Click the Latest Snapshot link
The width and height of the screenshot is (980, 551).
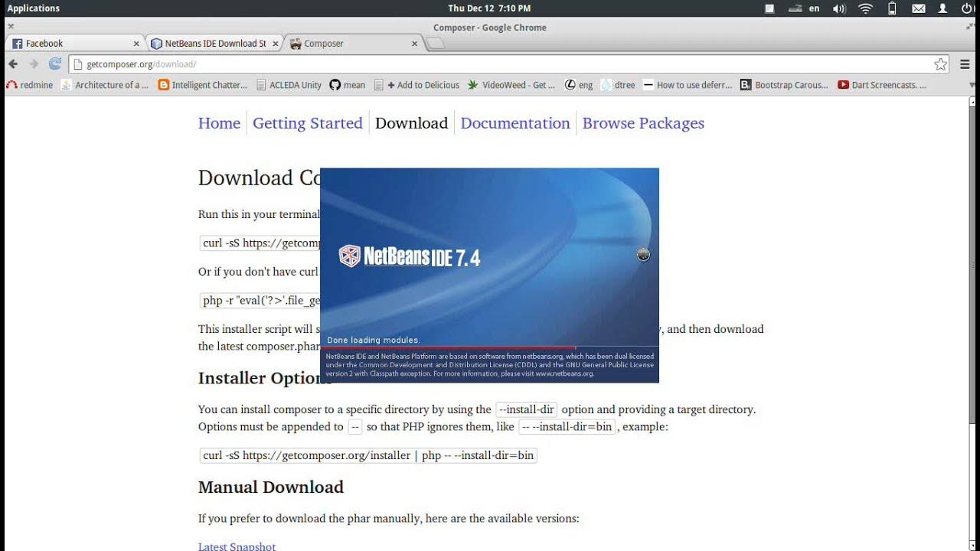click(237, 546)
